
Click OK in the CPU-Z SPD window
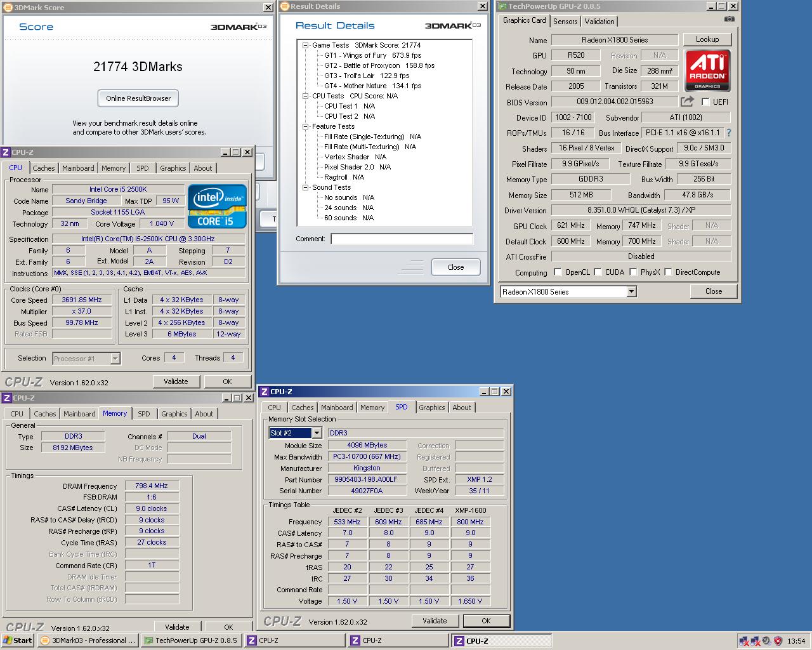tap(486, 621)
